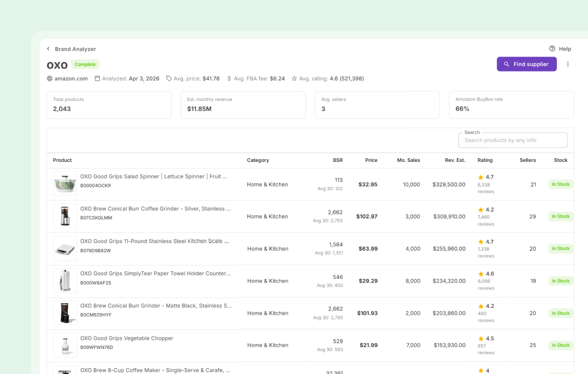
Task: Toggle the In Stock badge on the Vegetable Chopper row
Action: coord(560,345)
